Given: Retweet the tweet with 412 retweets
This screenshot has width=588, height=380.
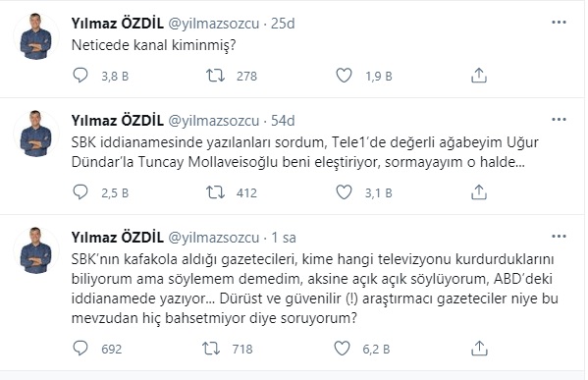Looking at the screenshot, I should pyautogui.click(x=215, y=192).
